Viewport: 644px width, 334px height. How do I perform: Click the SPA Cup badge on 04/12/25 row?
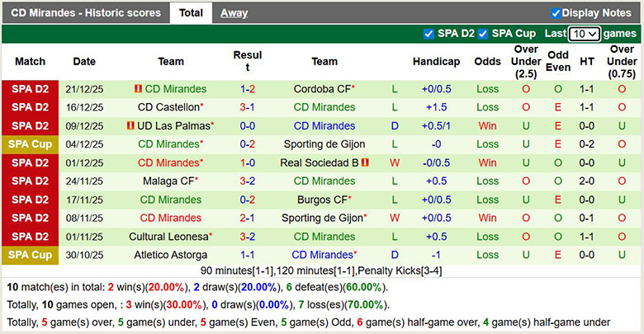(30, 144)
